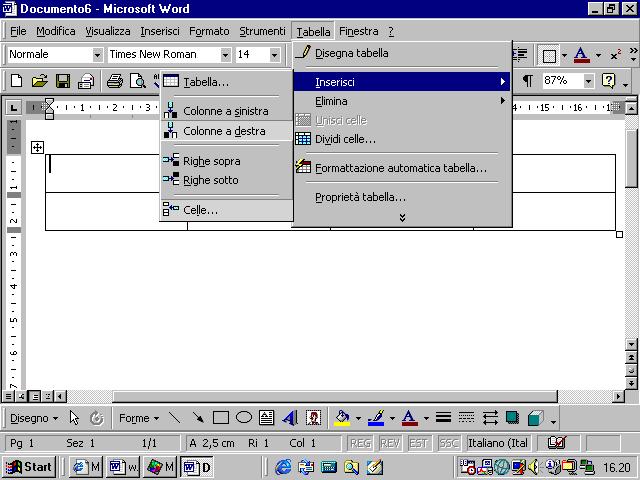Open the Strumenti menu
The height and width of the screenshot is (480, 640).
tap(262, 31)
